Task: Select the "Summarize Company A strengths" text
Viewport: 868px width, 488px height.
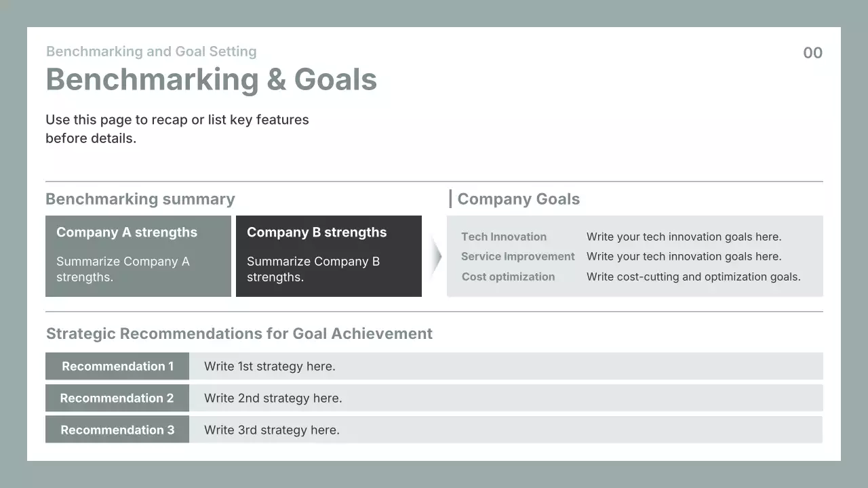Action: point(123,269)
